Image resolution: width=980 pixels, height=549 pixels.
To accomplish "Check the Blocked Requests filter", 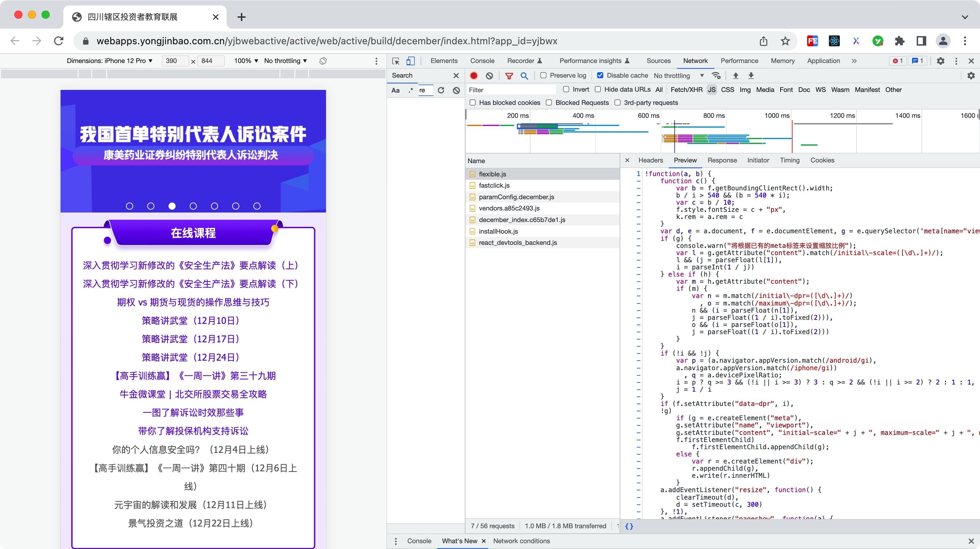I will click(549, 103).
